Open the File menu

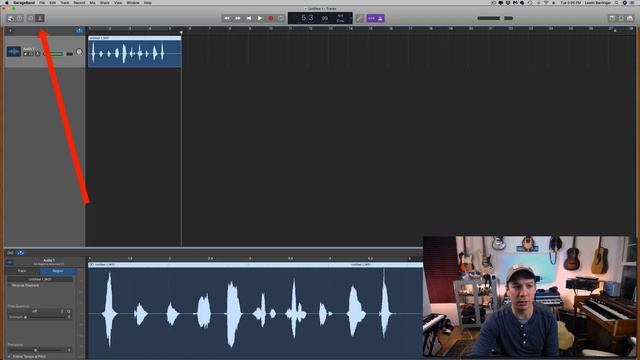pyautogui.click(x=42, y=3)
